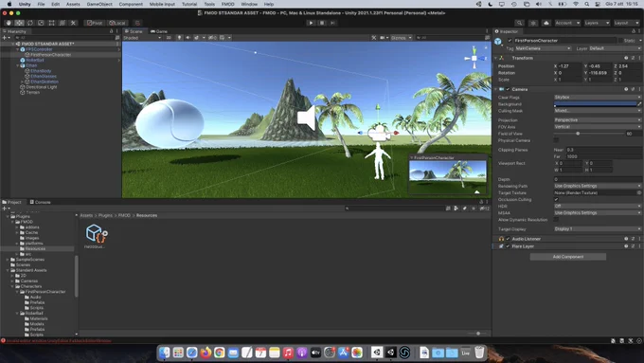
Task: Lock the Hierarchy panel
Action: (x=111, y=31)
